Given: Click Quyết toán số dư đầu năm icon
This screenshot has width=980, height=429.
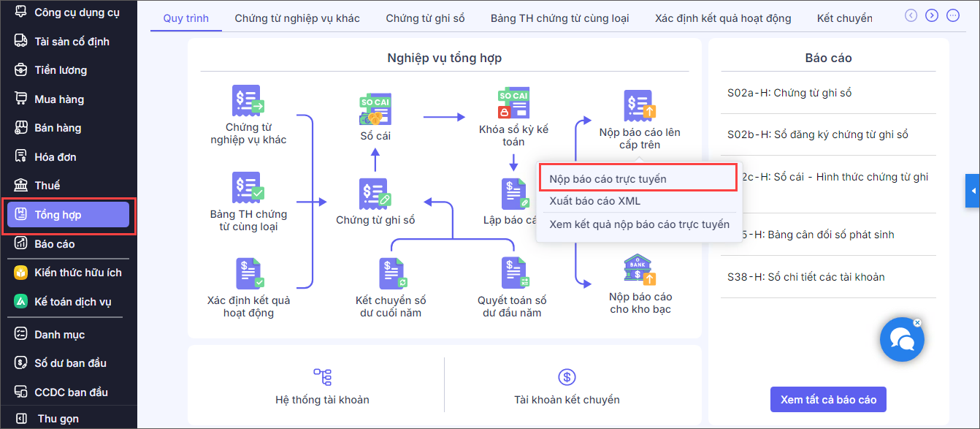Looking at the screenshot, I should [514, 275].
